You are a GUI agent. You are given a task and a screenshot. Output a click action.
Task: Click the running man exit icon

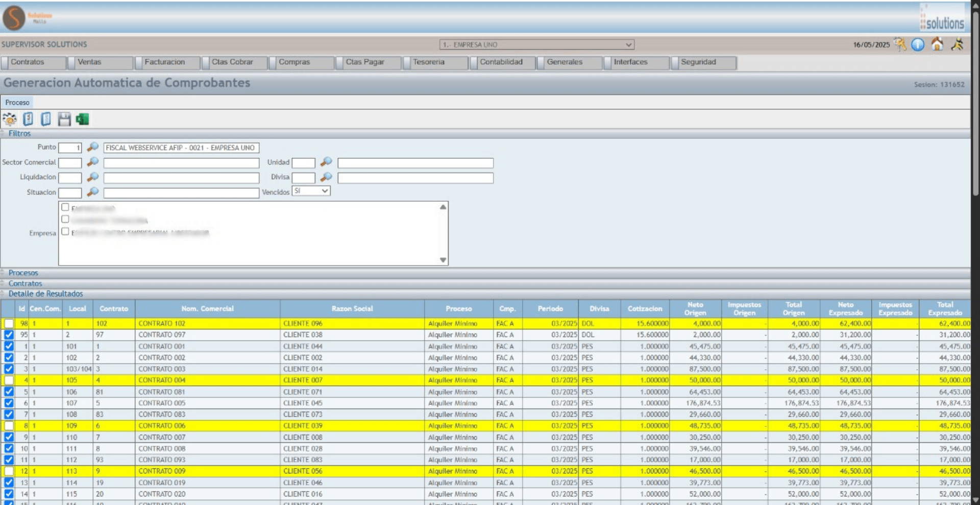point(957,44)
